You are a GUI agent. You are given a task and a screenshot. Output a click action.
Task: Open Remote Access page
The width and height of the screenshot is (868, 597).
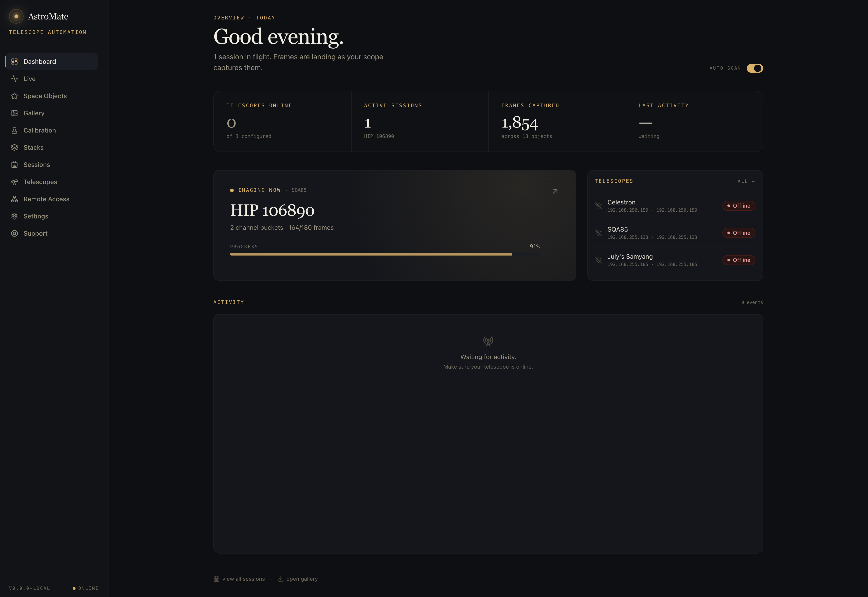click(52, 199)
